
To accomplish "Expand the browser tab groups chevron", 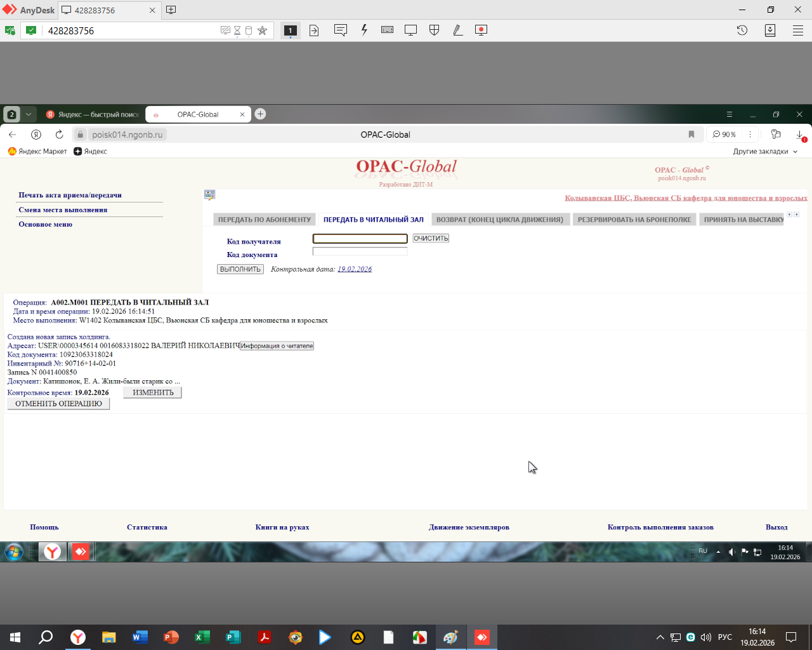I will point(29,114).
